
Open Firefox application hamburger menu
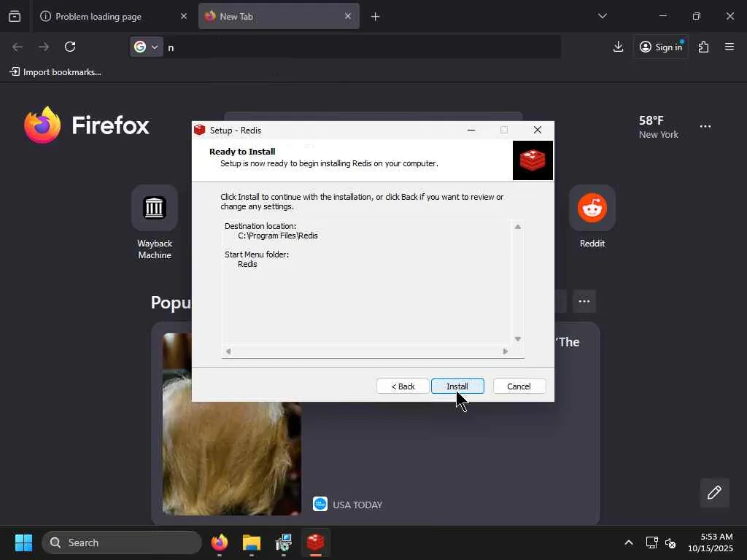(729, 47)
